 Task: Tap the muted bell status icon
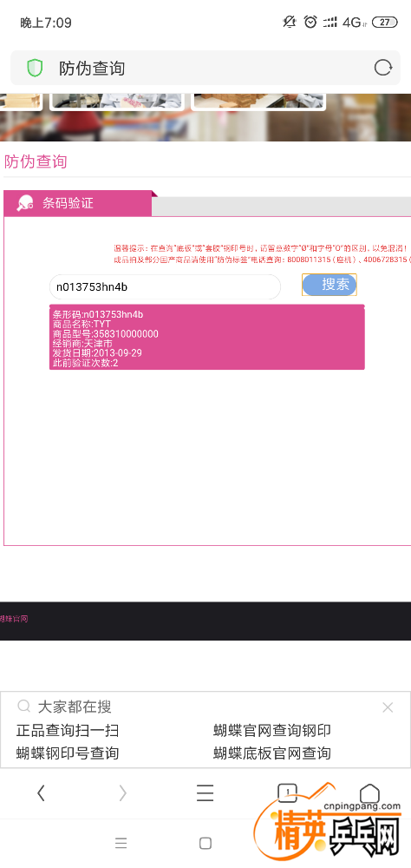click(289, 23)
